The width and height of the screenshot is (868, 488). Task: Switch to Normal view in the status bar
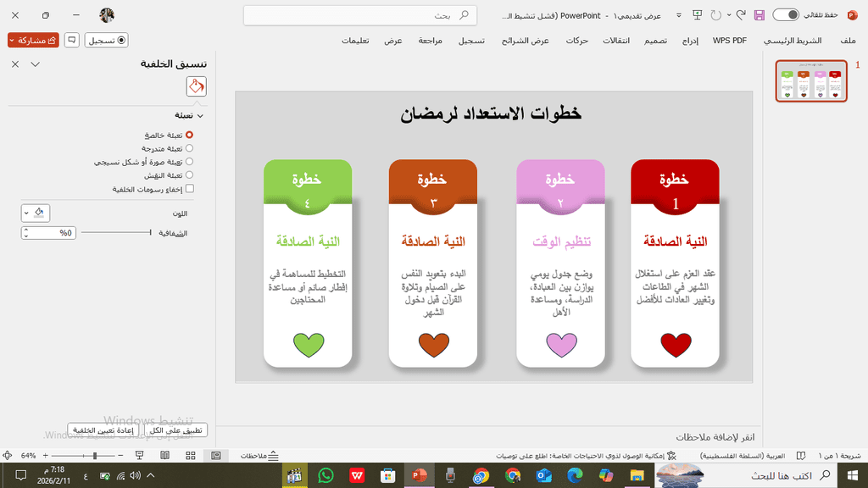[216, 455]
